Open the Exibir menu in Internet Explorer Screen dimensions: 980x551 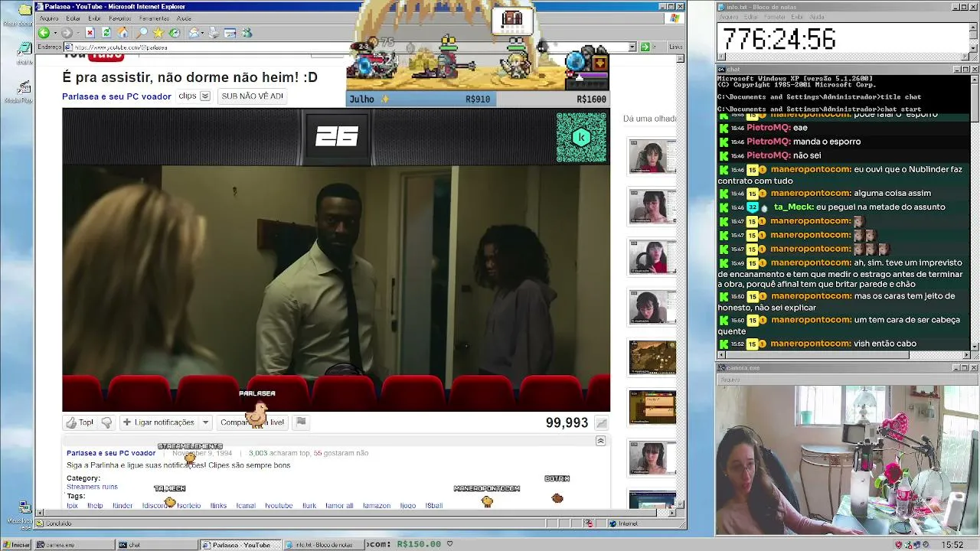coord(94,18)
